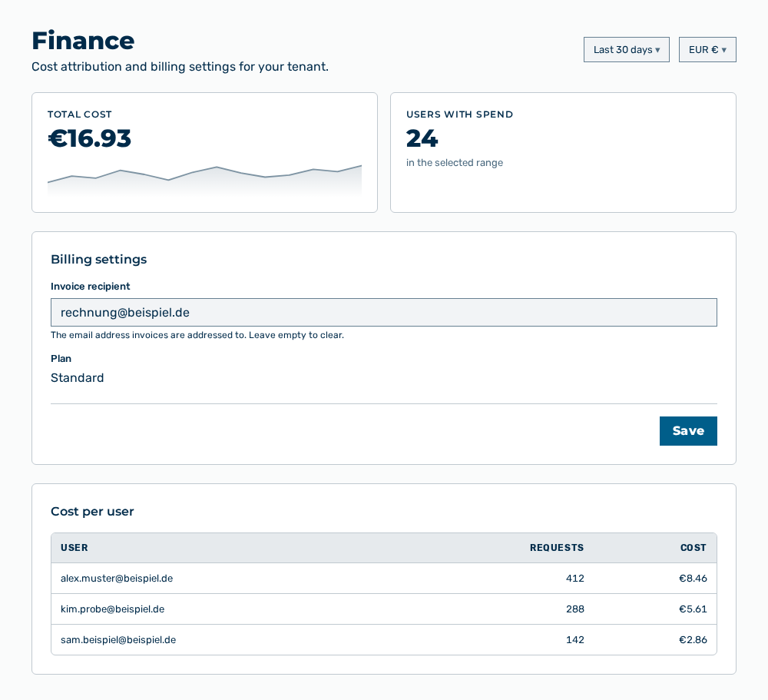Click the €2.86 cost cell

(x=693, y=640)
